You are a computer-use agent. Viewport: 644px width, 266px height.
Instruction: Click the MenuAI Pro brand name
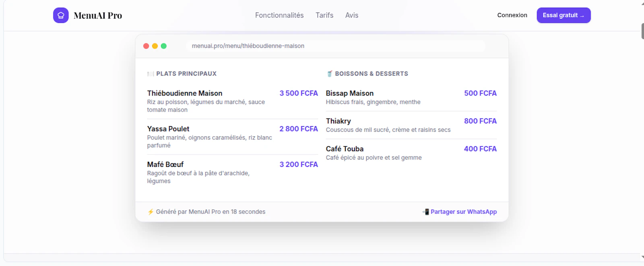[x=98, y=15]
